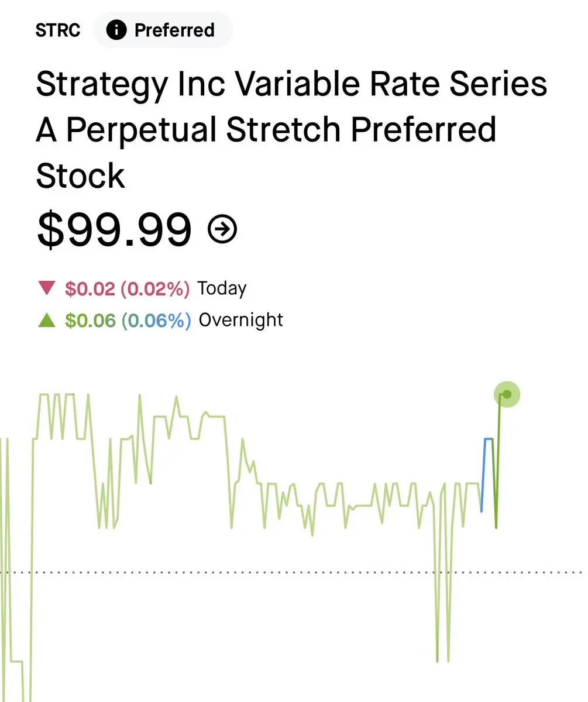Image resolution: width=588 pixels, height=702 pixels.
Task: Tap the Preferred label chip
Action: [163, 30]
